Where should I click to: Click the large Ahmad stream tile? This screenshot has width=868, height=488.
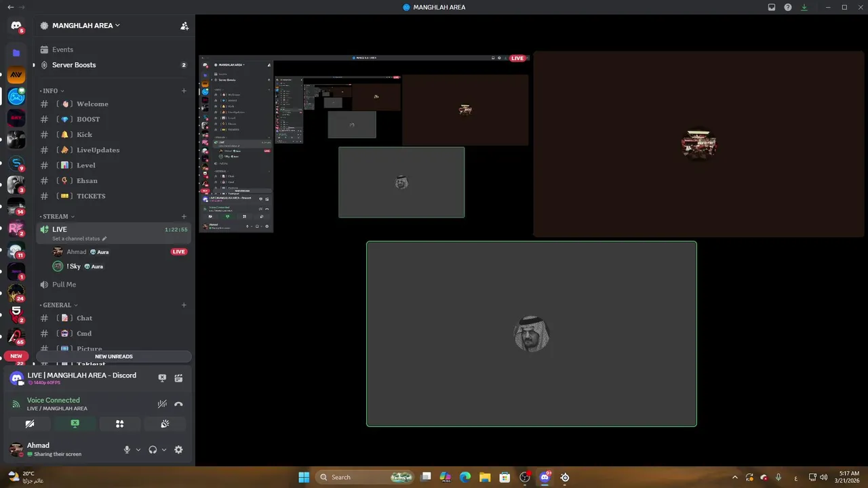click(x=698, y=144)
